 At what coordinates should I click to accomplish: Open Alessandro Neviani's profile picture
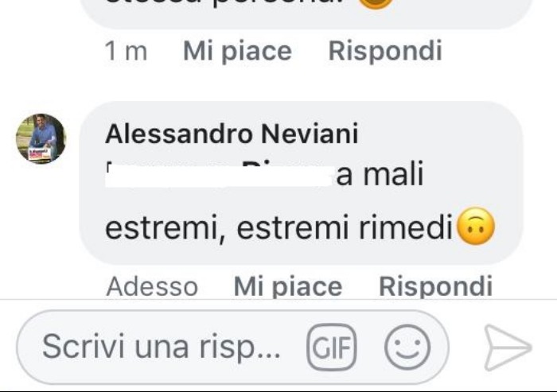pyautogui.click(x=41, y=138)
